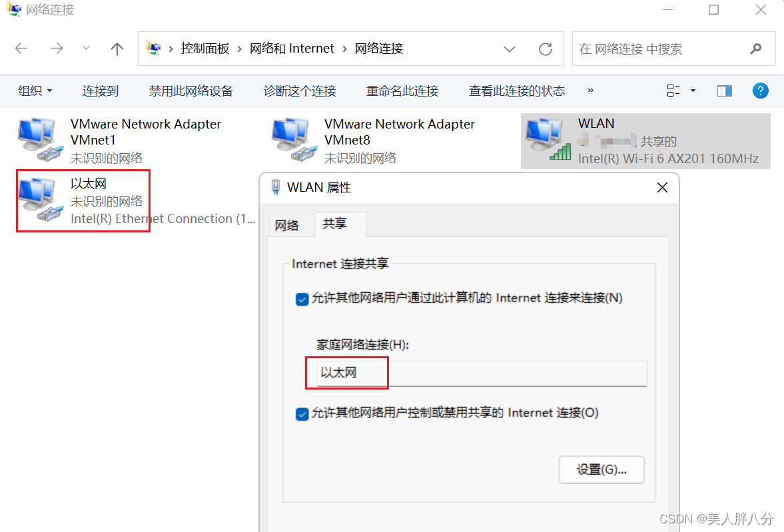Expand the 组织 organize dropdown
Screen dimensions: 784x532
pos(35,91)
